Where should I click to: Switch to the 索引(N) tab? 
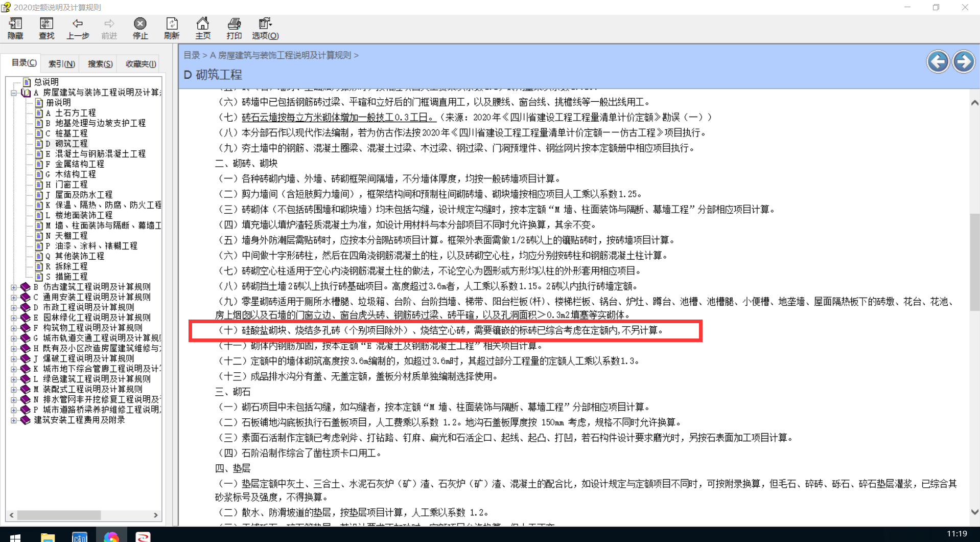point(61,64)
